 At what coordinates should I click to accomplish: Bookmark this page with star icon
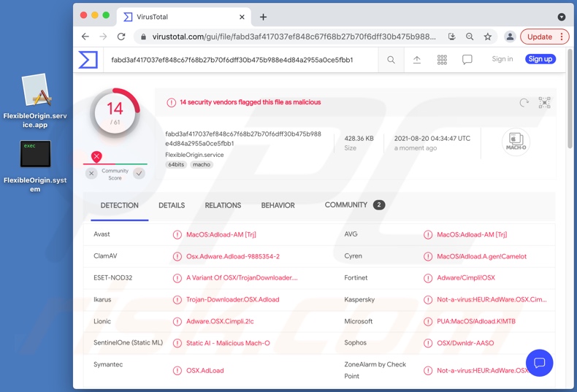[488, 36]
